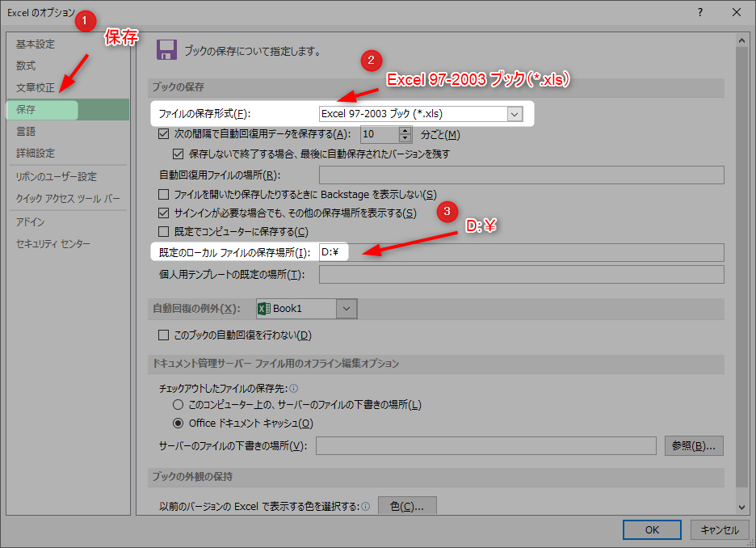This screenshot has height=548, width=756.
Task: Enable 既定でコンピューターに保存する checkbox
Action: click(x=164, y=231)
